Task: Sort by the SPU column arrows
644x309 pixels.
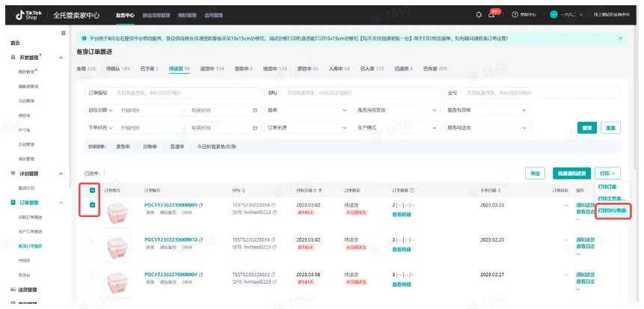Action: pos(244,191)
